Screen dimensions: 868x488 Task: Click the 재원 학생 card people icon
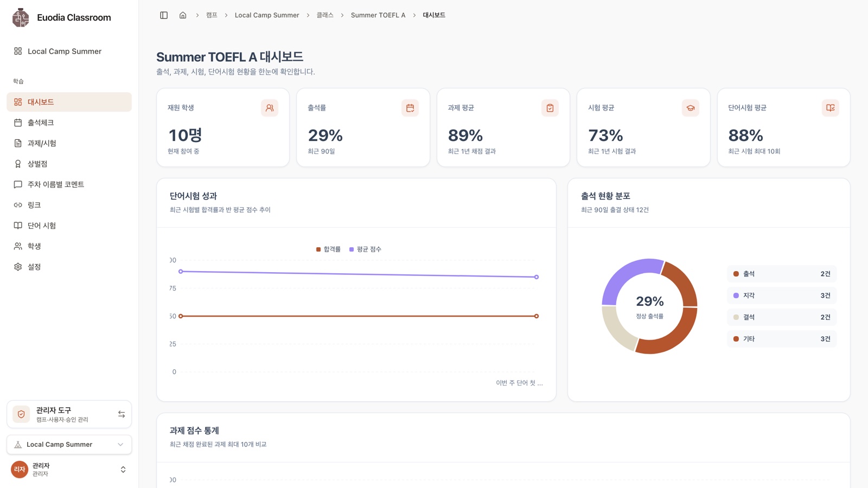(270, 108)
